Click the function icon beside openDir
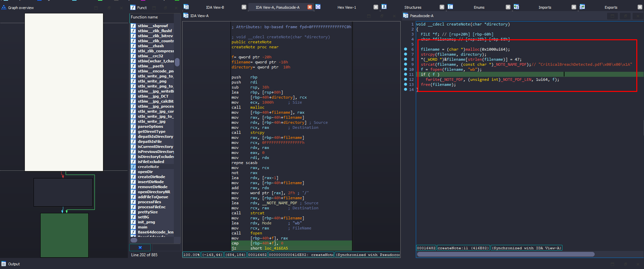Image resolution: width=644 pixels, height=269 pixels. click(x=133, y=172)
